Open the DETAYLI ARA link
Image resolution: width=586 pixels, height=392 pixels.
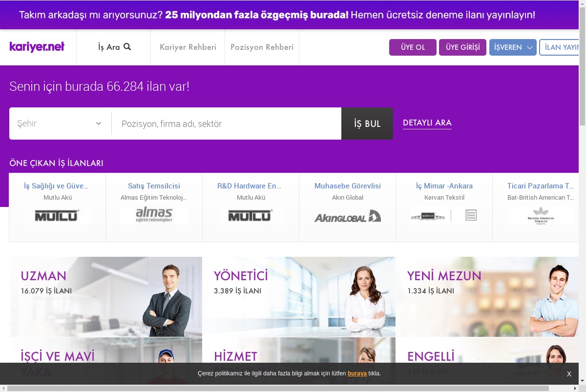pos(427,123)
